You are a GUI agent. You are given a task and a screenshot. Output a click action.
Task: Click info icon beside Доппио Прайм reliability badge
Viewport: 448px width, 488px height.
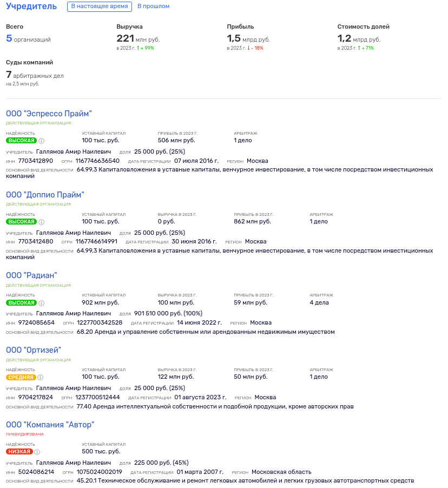coord(42,222)
